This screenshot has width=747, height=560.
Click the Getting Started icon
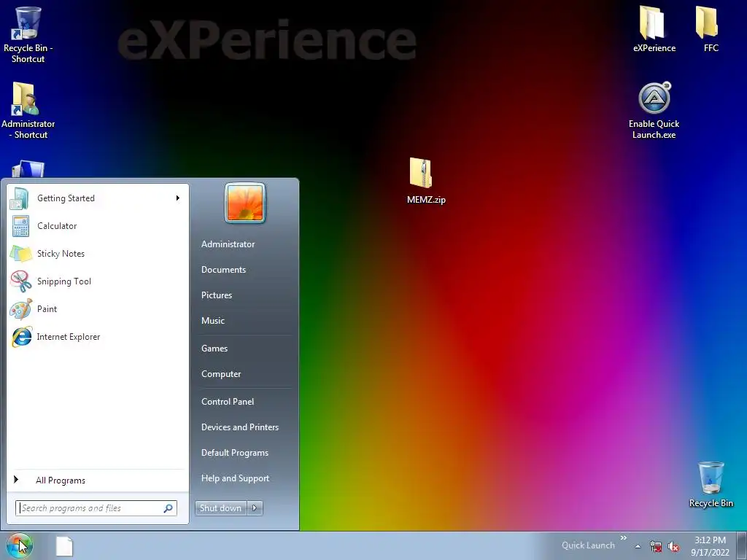(x=20, y=198)
